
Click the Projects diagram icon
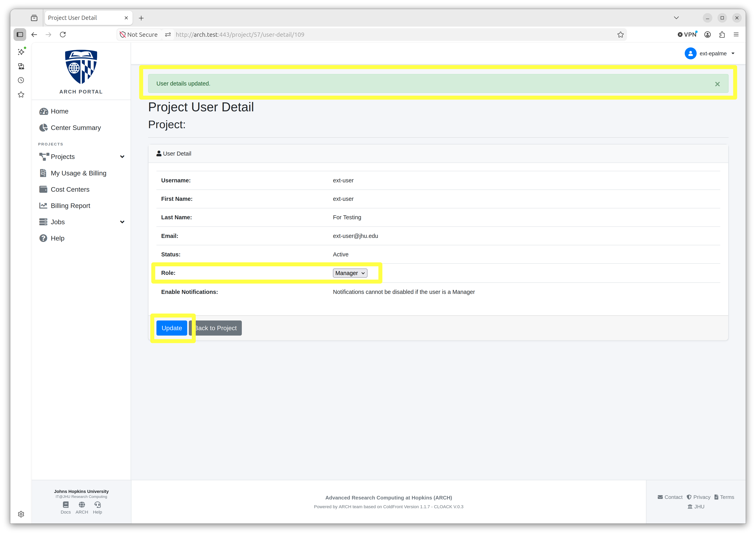pos(44,157)
